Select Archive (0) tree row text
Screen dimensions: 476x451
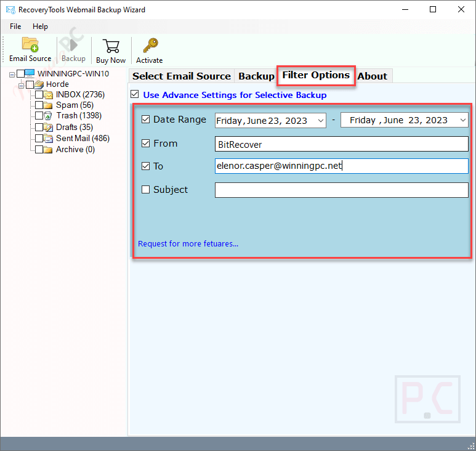coord(75,150)
